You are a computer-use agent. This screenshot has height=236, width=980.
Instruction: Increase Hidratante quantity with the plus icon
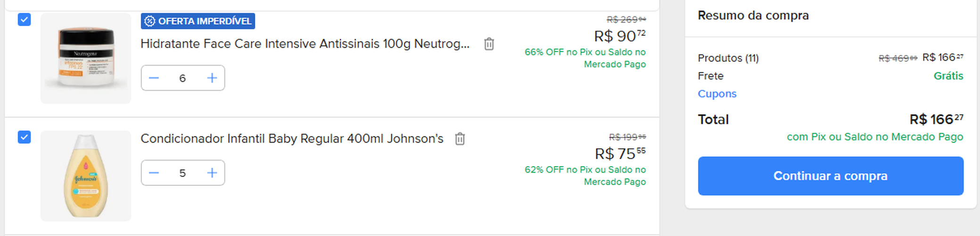212,78
